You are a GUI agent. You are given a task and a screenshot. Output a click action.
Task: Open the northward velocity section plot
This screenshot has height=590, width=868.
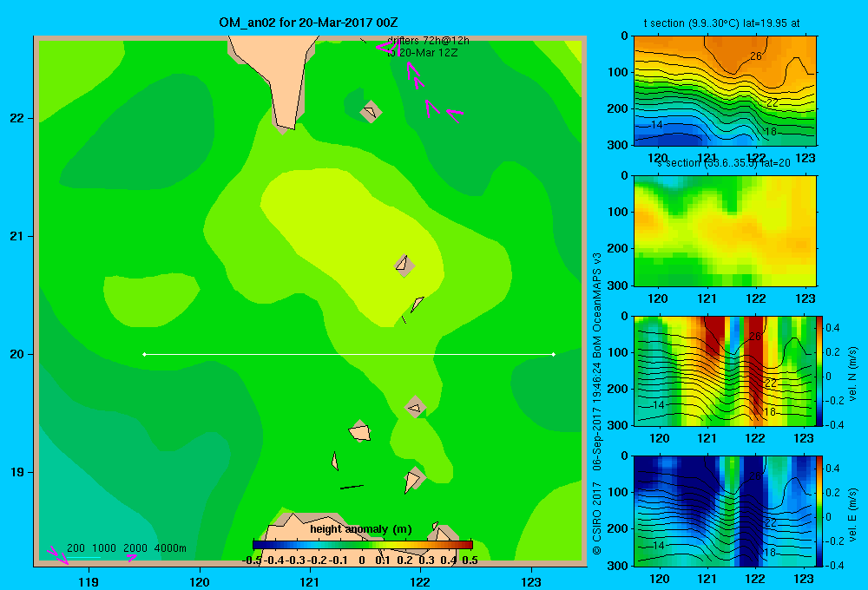click(x=725, y=370)
